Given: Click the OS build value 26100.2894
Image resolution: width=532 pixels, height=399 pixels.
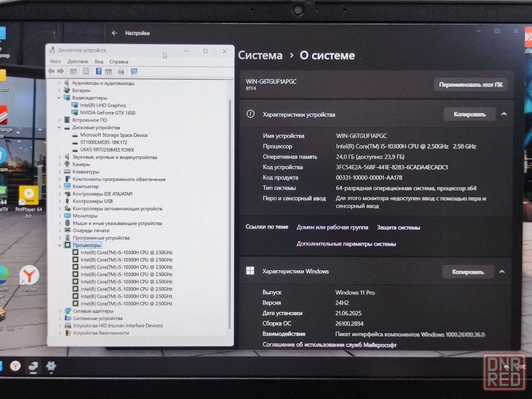Looking at the screenshot, I should (x=350, y=323).
